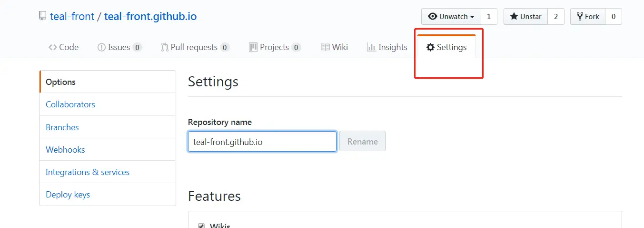Open Deploy keys settings
The height and width of the screenshot is (228, 644).
68,195
